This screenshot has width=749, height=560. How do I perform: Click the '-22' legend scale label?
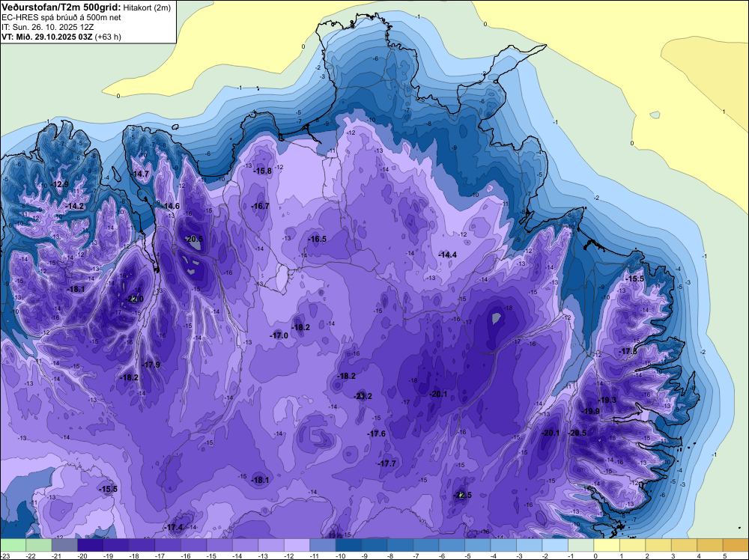coord(31,556)
